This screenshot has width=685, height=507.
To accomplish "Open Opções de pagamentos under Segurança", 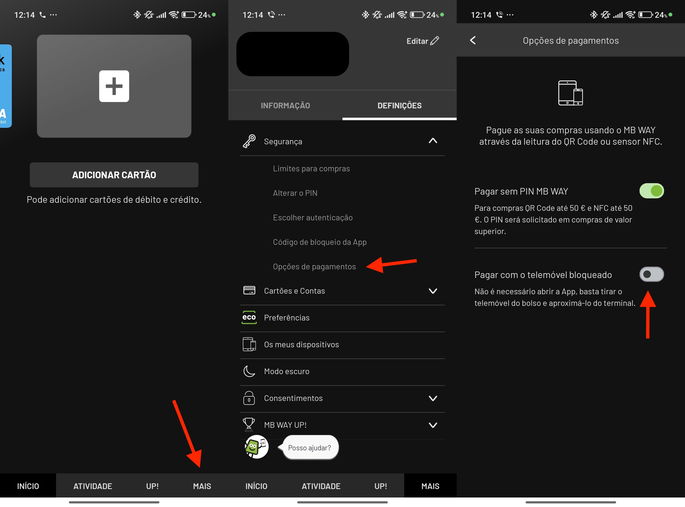I will click(314, 267).
